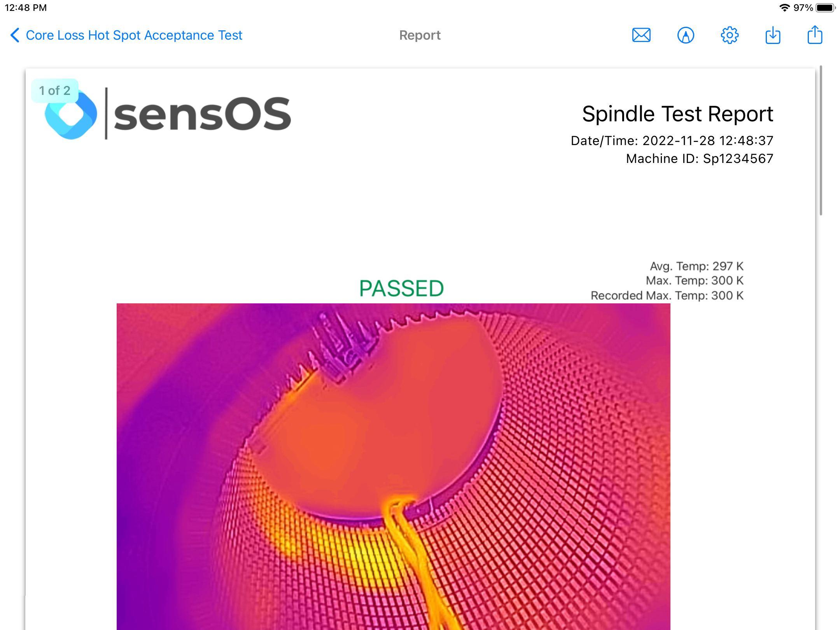840x630 pixels.
Task: Open the markup pen icon
Action: 686,35
